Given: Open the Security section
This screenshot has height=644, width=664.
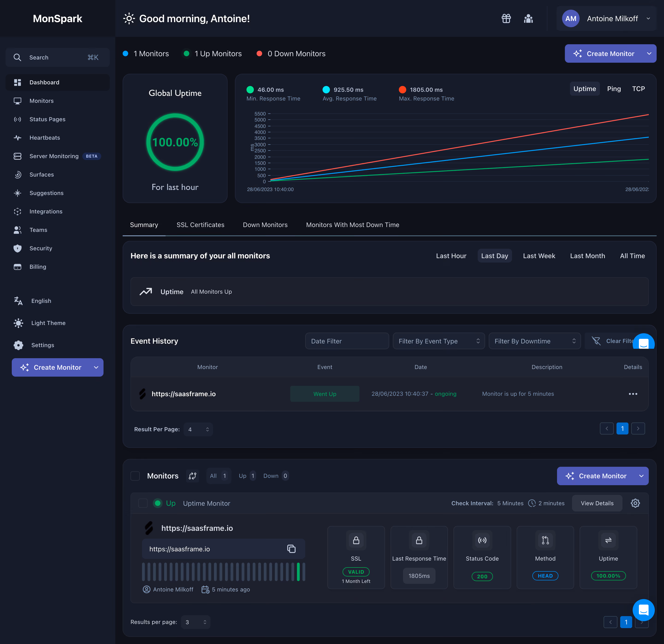Looking at the screenshot, I should tap(58, 248).
